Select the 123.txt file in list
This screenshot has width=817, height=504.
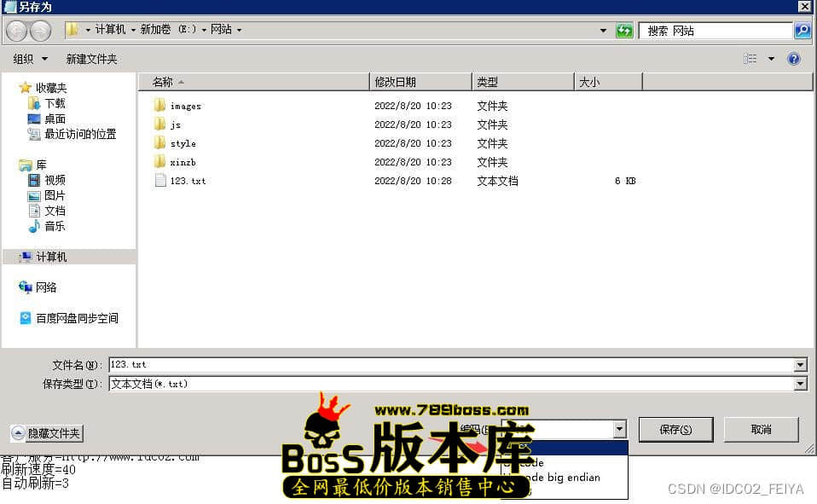point(188,181)
